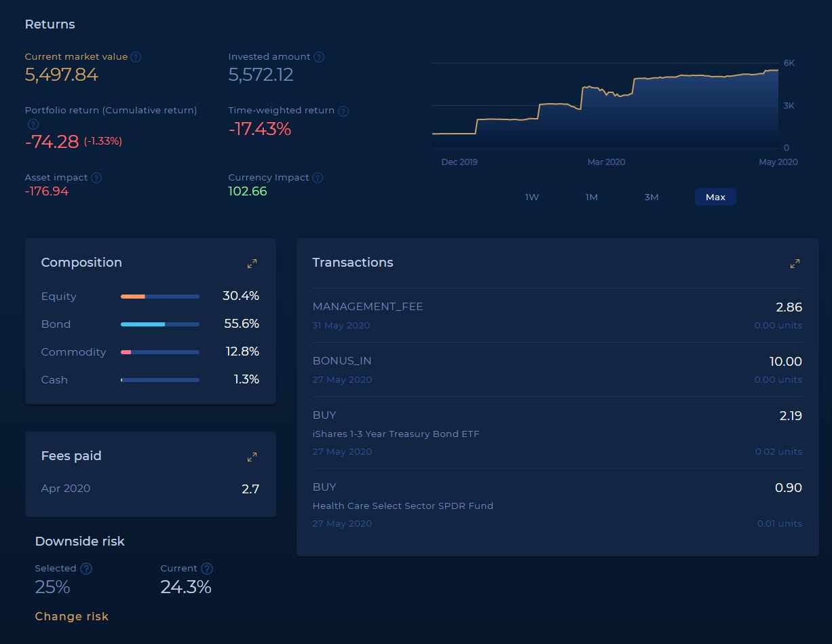
Task: Click the 25% selected risk value
Action: click(x=52, y=587)
